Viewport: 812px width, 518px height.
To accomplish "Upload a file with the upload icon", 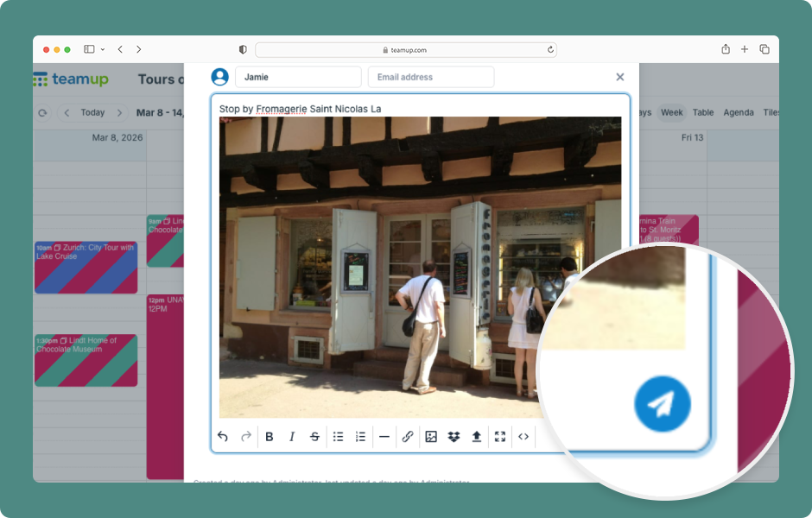I will point(476,436).
